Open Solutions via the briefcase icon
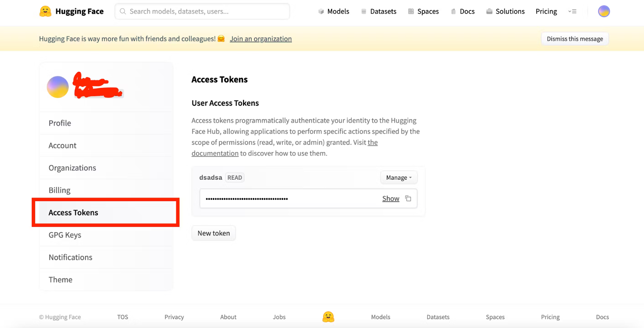 click(x=489, y=12)
